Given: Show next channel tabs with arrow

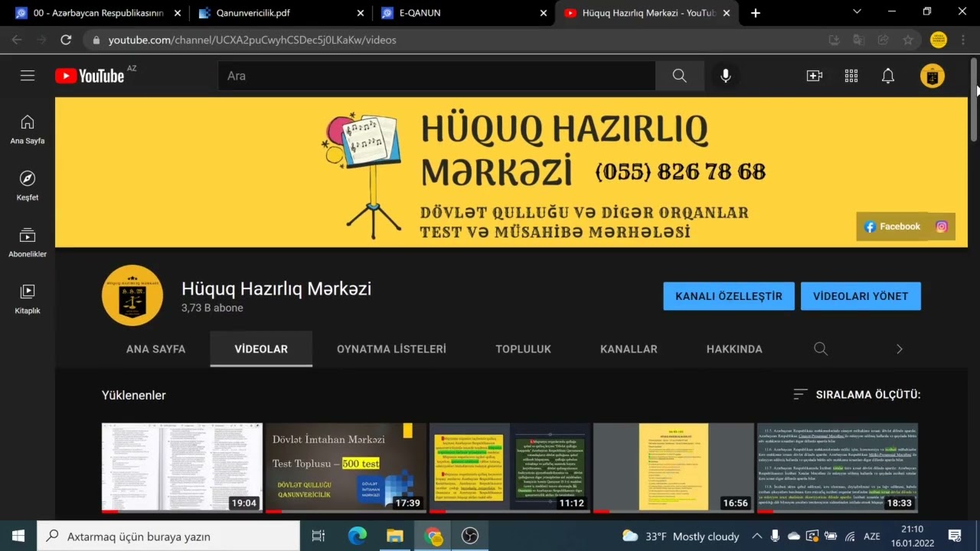Looking at the screenshot, I should click(x=900, y=349).
